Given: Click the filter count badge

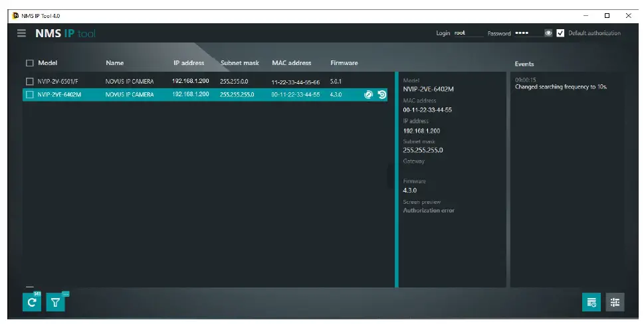Looking at the screenshot, I should [x=66, y=294].
